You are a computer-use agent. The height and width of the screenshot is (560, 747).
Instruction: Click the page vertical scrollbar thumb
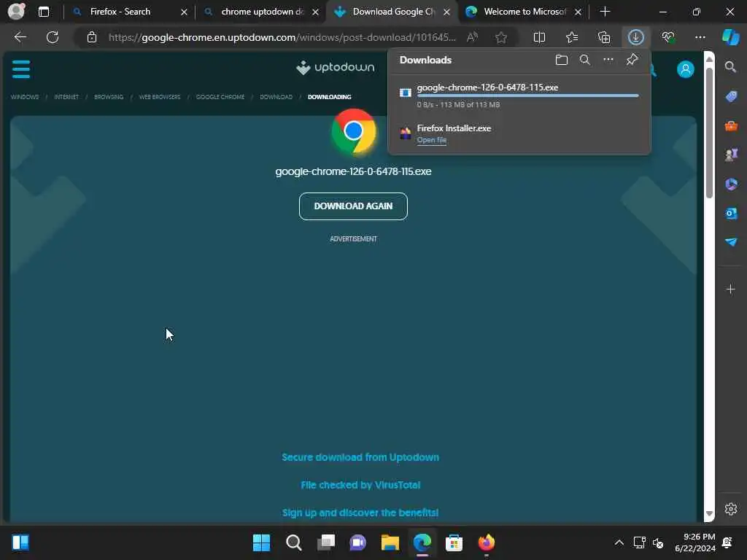(709, 133)
